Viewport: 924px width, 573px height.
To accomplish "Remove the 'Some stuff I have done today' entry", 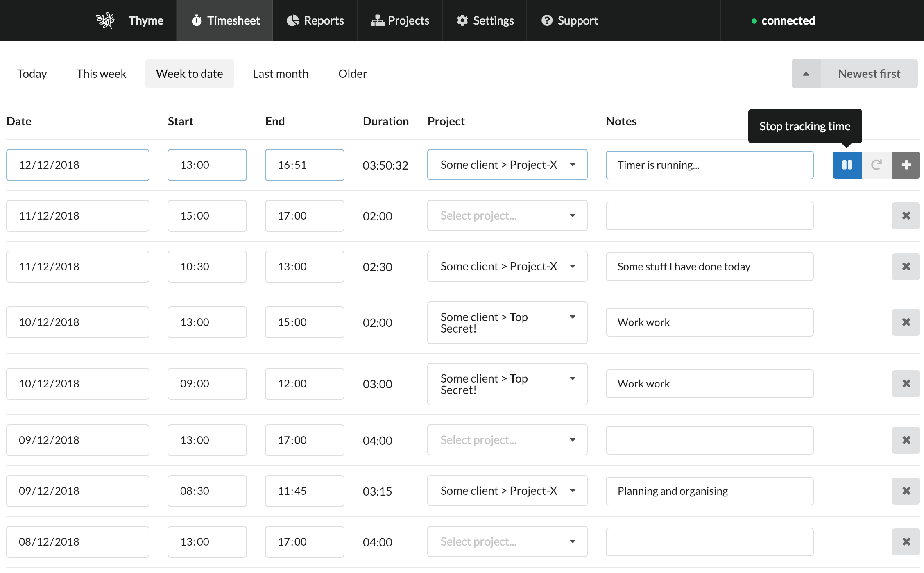I will [906, 266].
